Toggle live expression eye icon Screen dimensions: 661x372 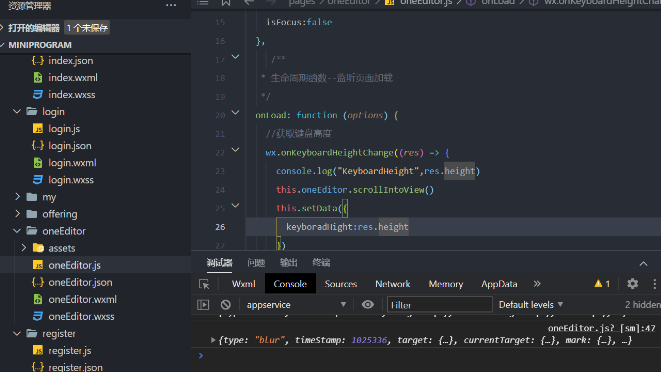coord(368,305)
